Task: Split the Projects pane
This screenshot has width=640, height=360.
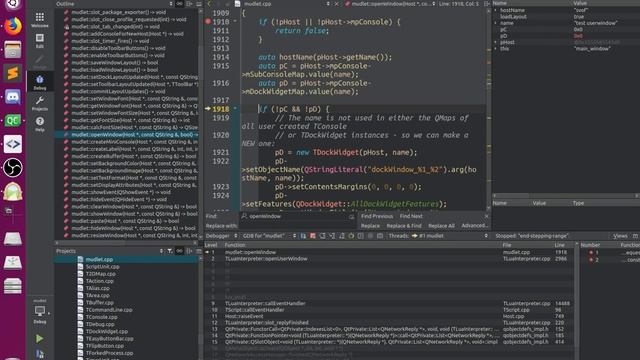Action: click(189, 251)
